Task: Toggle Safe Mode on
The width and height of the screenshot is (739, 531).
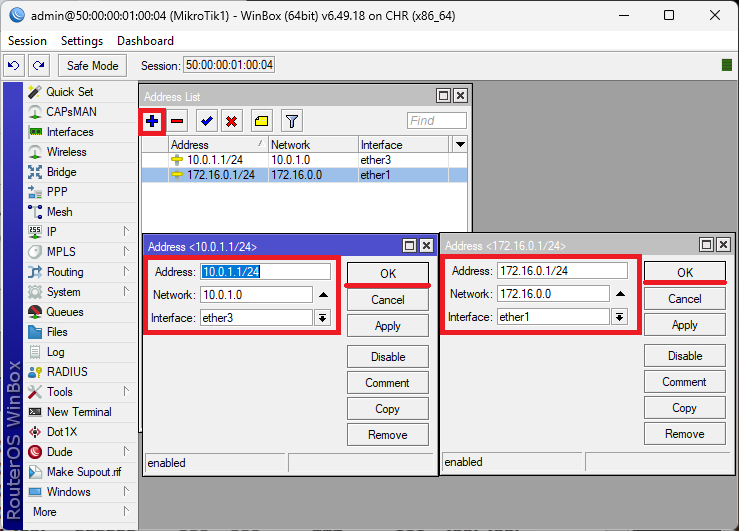Action: 92,65
